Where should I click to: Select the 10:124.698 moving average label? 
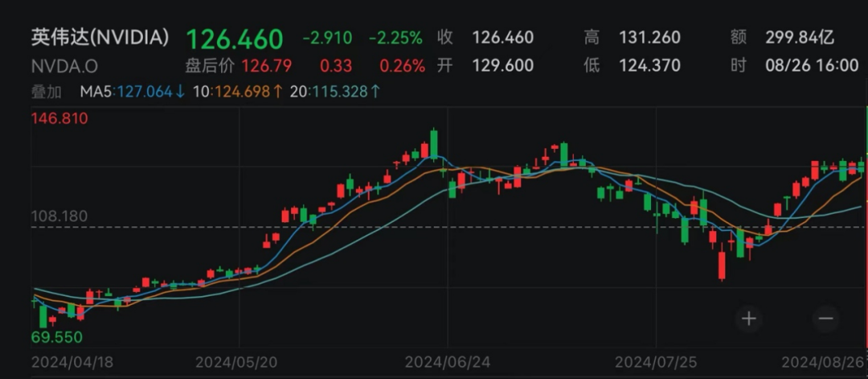239,92
